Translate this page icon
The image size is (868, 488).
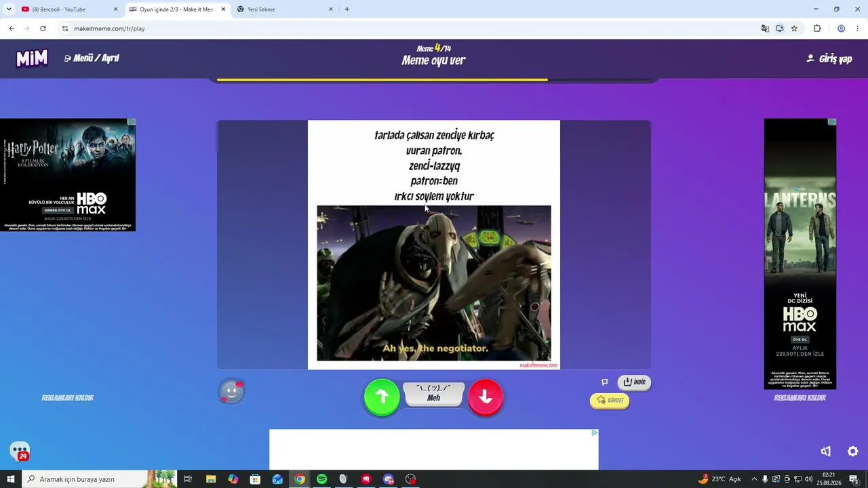click(x=765, y=28)
